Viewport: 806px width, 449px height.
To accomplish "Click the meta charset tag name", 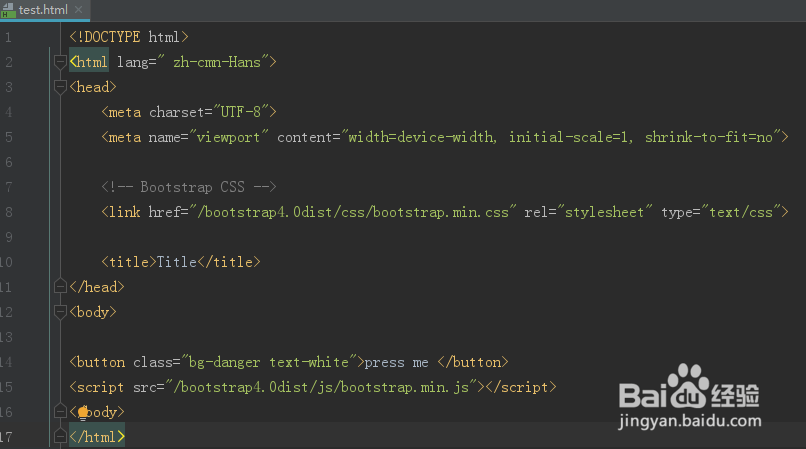I will pos(124,112).
